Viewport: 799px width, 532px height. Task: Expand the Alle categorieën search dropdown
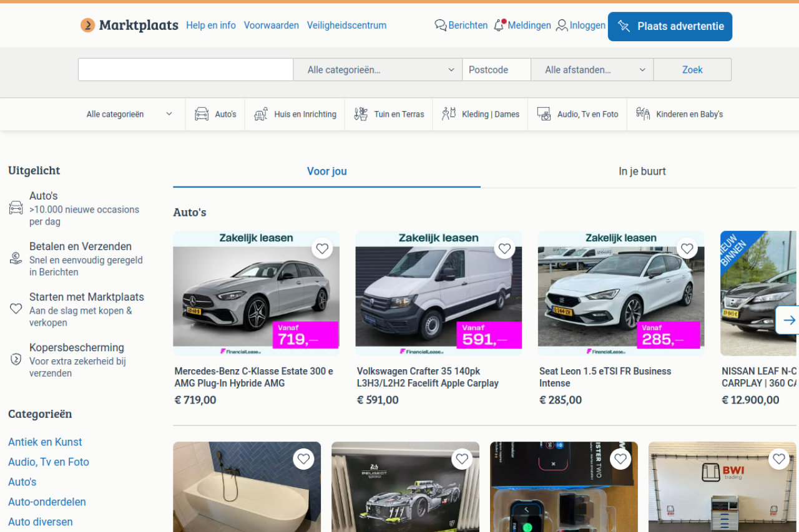point(378,70)
